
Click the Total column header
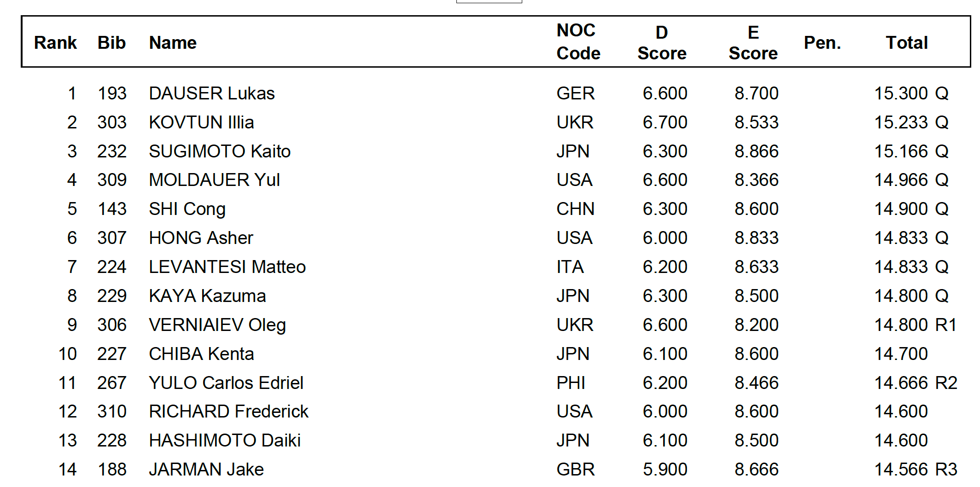[906, 43]
